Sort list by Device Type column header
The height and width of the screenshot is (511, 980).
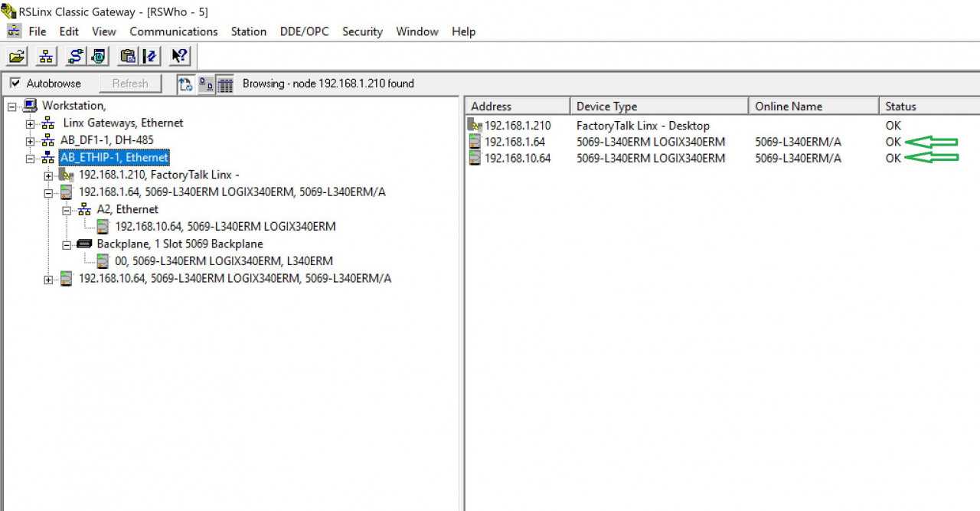coord(658,106)
